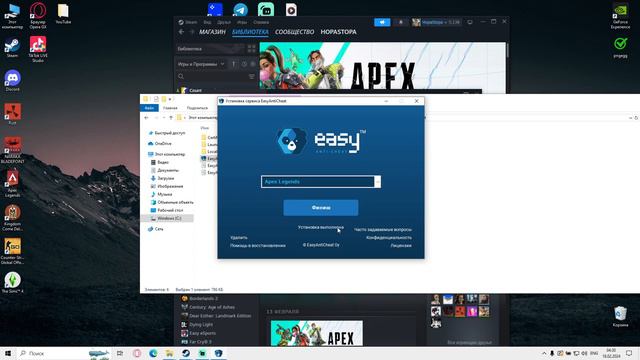Screen dimensions: 640x360
Task: Open the File ribbon tab in Explorer
Action: [149, 108]
